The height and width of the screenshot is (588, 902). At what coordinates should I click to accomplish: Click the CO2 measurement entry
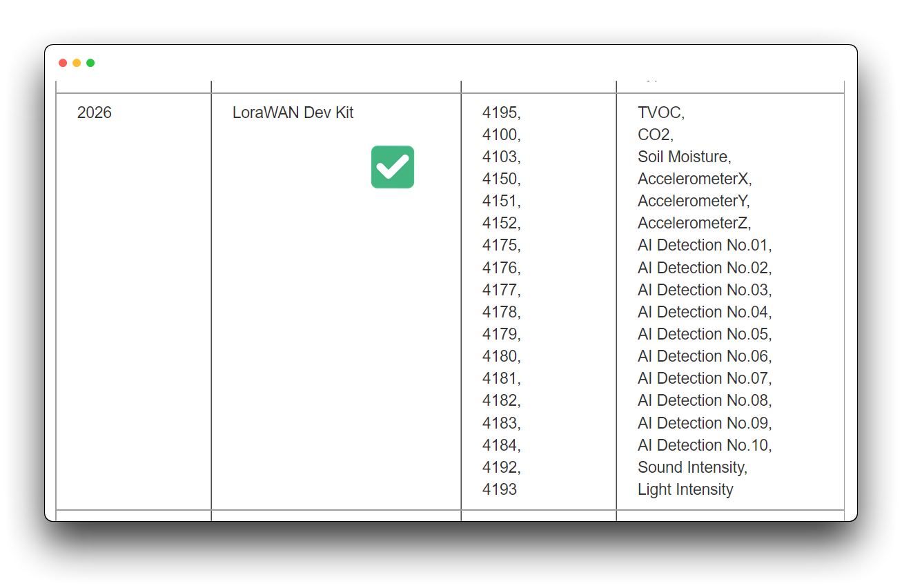(x=654, y=135)
